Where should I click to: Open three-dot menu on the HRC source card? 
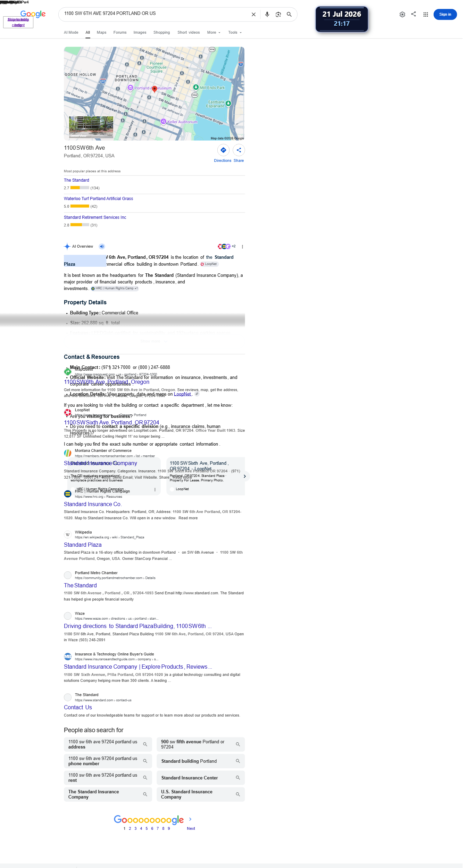pyautogui.click(x=155, y=489)
